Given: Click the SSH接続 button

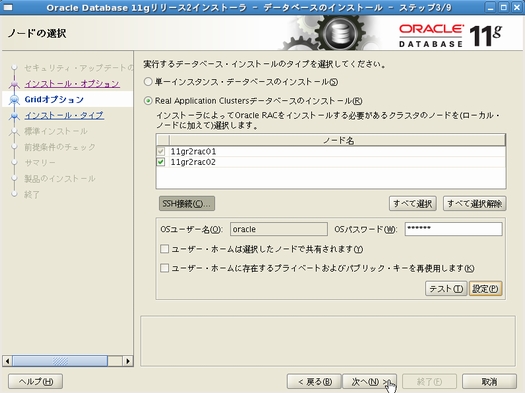Looking at the screenshot, I should (x=187, y=204).
